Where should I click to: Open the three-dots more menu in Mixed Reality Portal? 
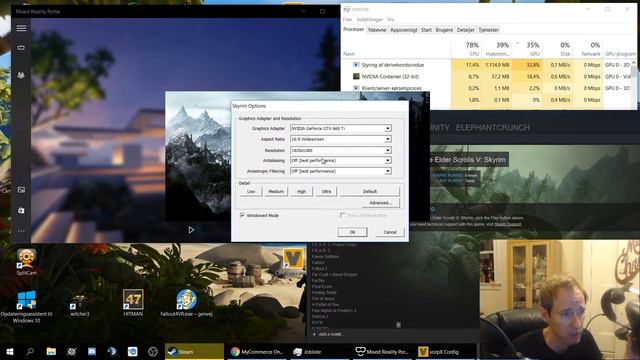click(x=21, y=231)
